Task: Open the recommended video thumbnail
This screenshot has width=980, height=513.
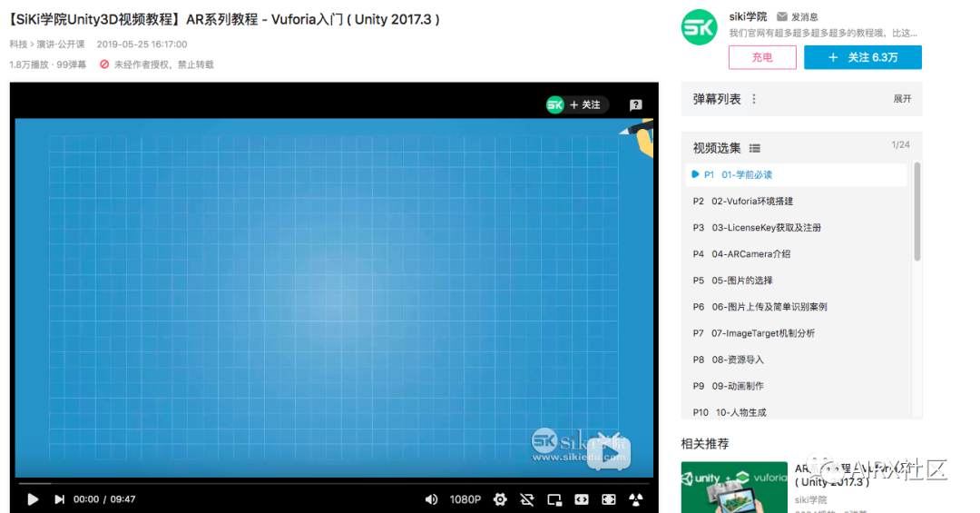Action: pos(734,488)
